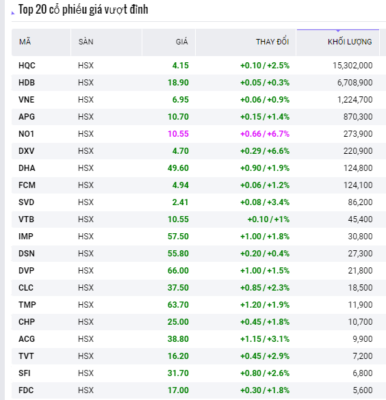
Task: Open the TVT stock code
Action: point(26,356)
